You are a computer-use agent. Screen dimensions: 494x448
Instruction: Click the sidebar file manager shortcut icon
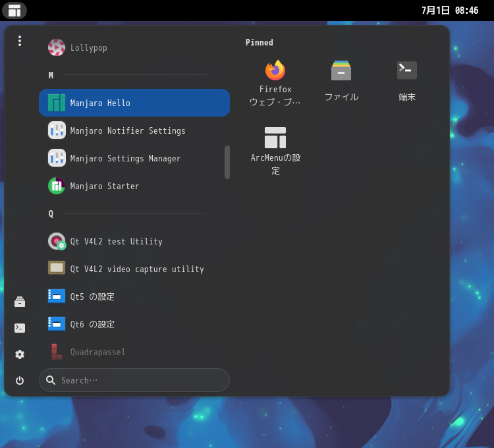[20, 302]
